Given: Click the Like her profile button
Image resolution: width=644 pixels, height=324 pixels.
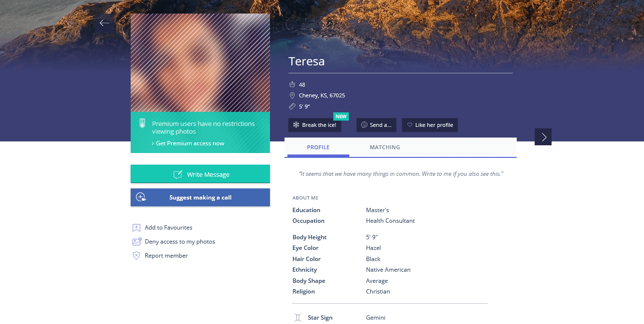Looking at the screenshot, I should (430, 125).
